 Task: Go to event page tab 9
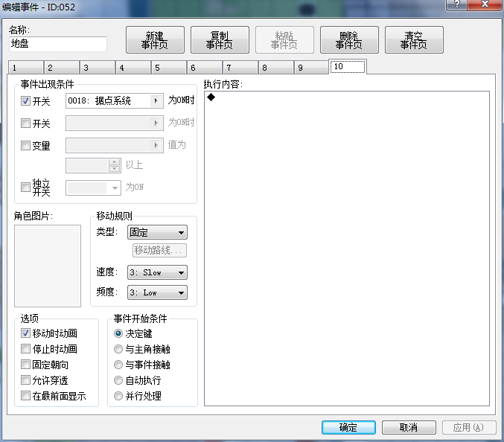point(311,68)
